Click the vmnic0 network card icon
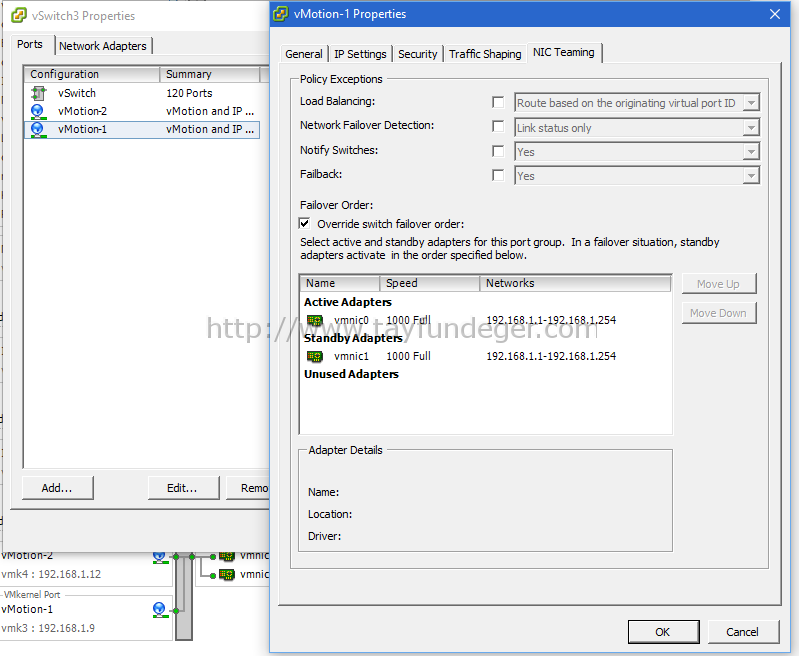Screen dimensions: 799x656 (x=315, y=320)
